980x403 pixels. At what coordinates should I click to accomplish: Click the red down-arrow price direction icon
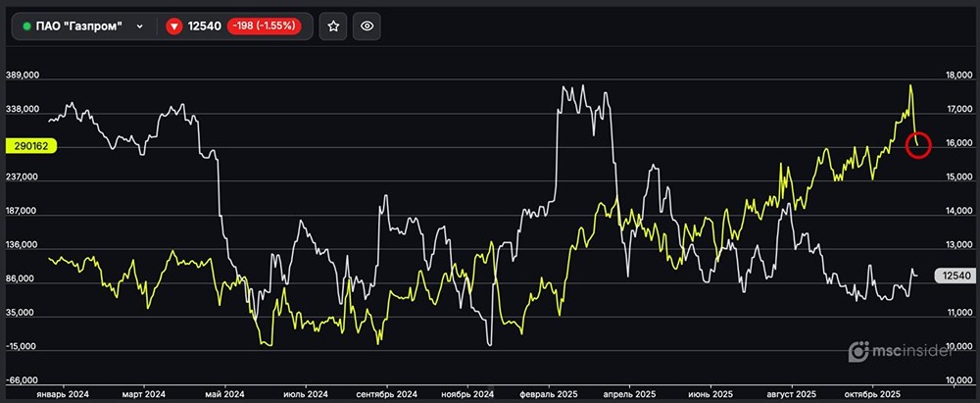(x=173, y=26)
